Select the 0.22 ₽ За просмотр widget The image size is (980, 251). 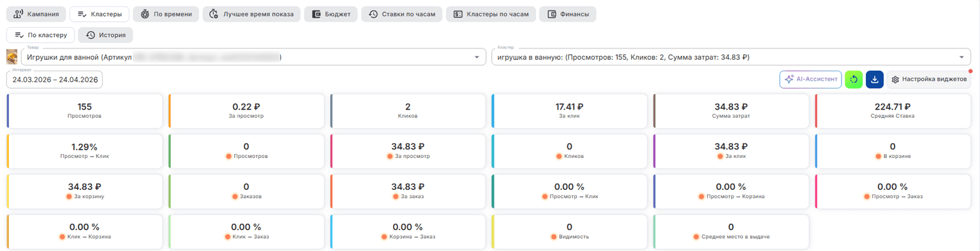[246, 111]
